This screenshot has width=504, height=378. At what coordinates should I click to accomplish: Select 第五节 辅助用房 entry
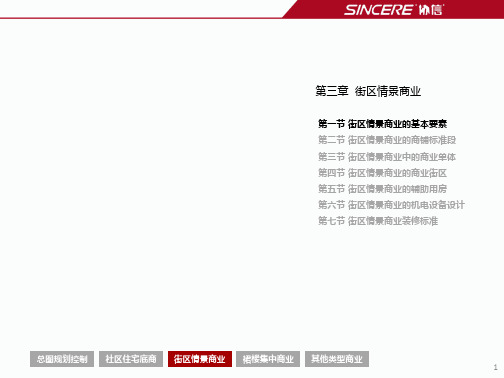coord(382,189)
